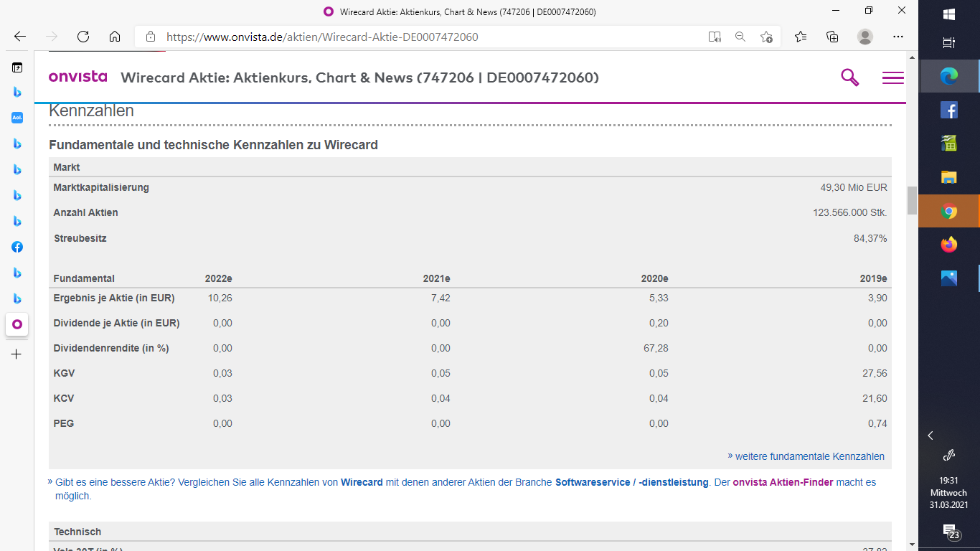
Task: Go to onvista homepage via logo
Action: [x=77, y=77]
